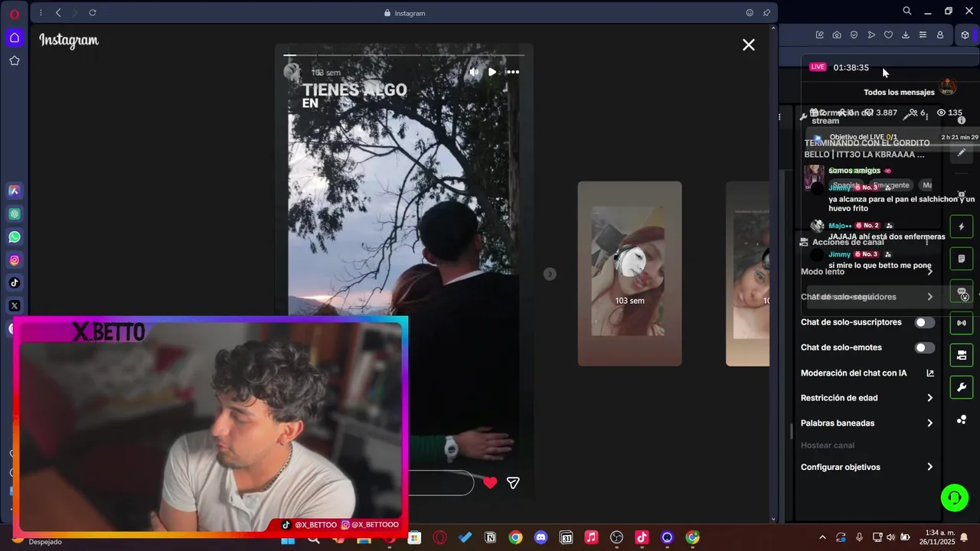
Task: Expand Configurar objetivos settings
Action: pos(867,467)
